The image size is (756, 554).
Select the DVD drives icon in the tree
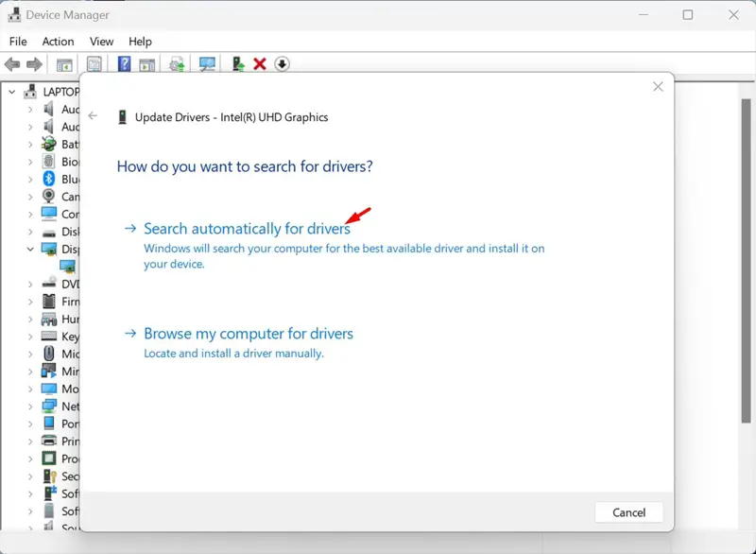tap(49, 283)
